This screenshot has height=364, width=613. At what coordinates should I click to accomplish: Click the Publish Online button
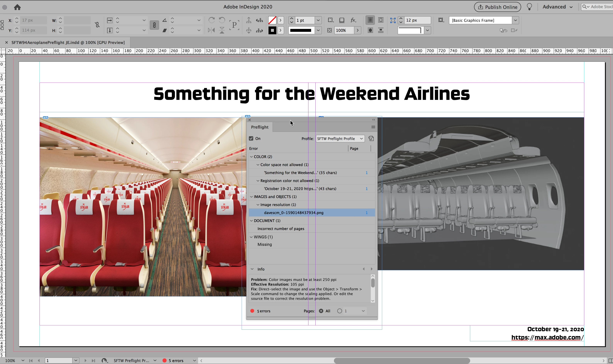[x=497, y=7]
